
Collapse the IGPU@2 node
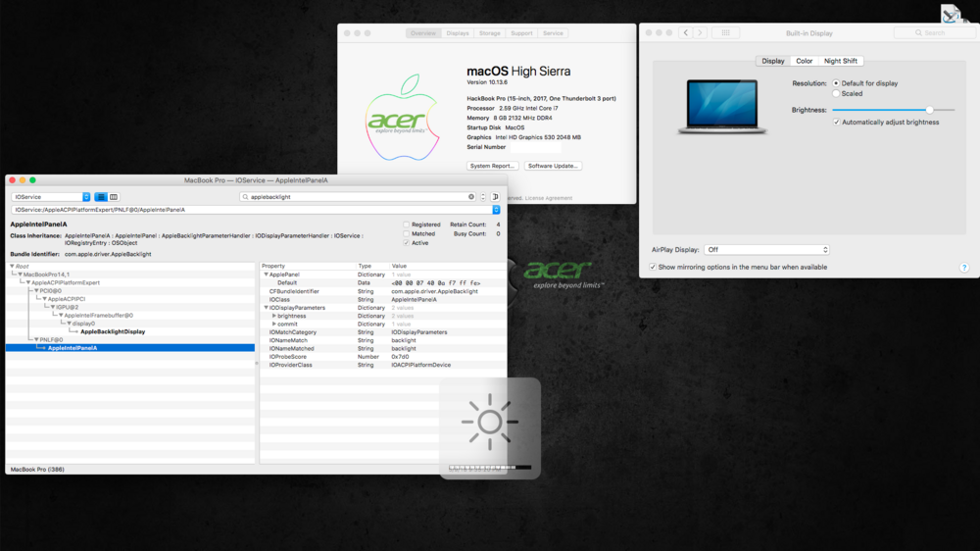(53, 307)
